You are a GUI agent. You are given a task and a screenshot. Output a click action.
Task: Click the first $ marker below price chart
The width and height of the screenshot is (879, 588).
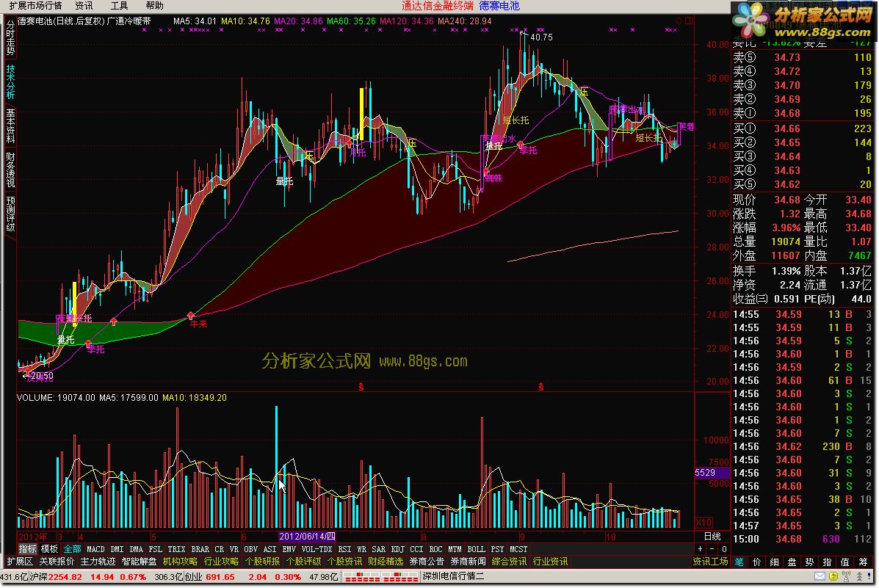click(361, 387)
